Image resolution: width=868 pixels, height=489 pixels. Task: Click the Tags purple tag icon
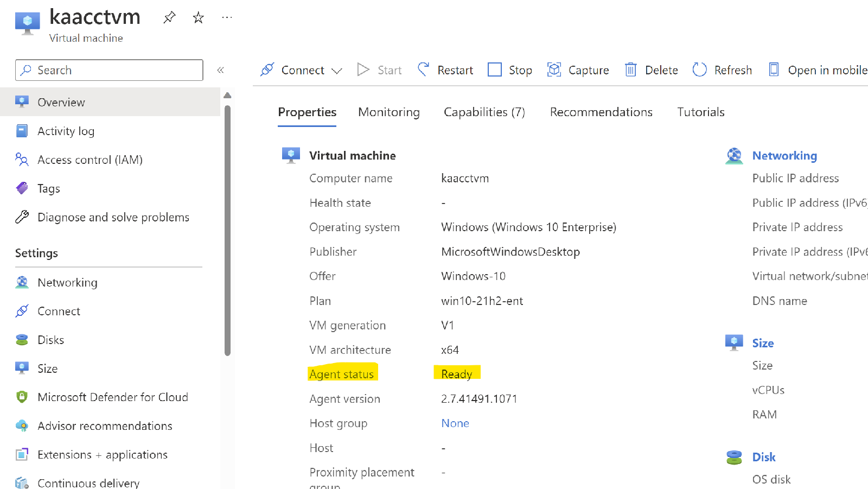pyautogui.click(x=22, y=188)
